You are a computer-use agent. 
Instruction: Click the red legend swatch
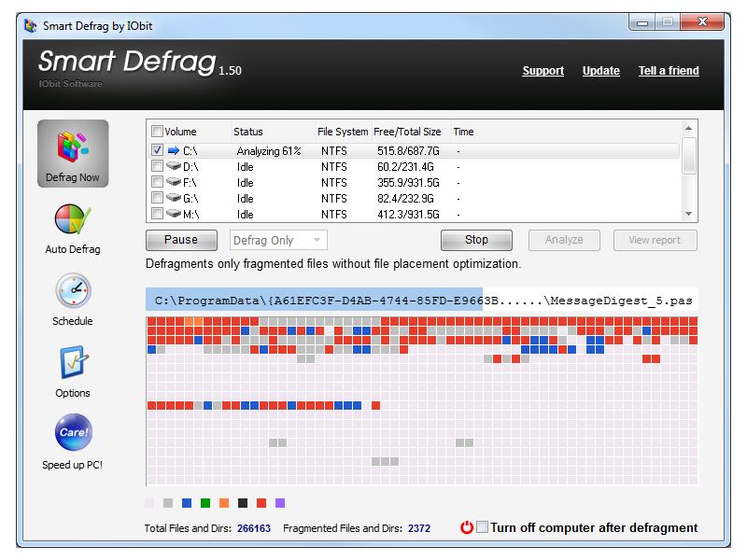[x=261, y=503]
